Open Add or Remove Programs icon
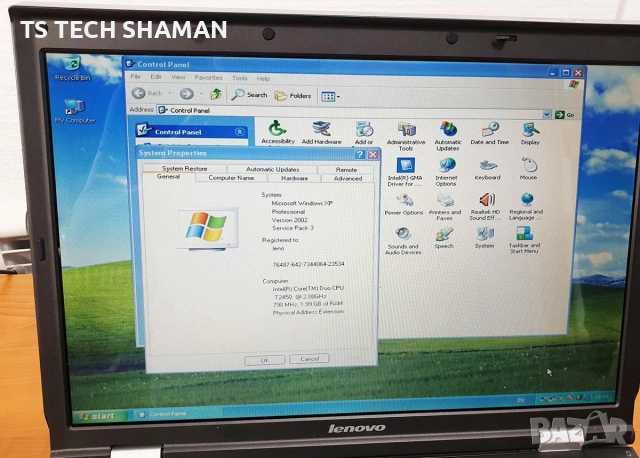Screen dimensions: 640x458 pyautogui.click(x=364, y=133)
